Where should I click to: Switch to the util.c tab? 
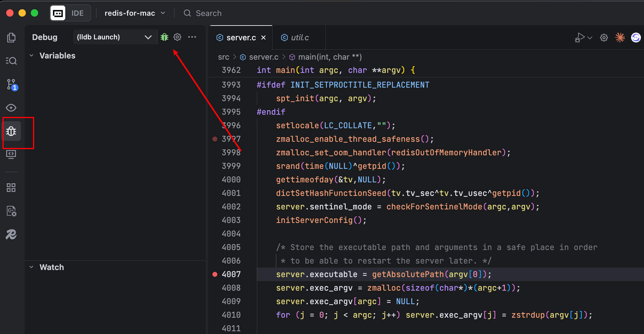tap(300, 38)
